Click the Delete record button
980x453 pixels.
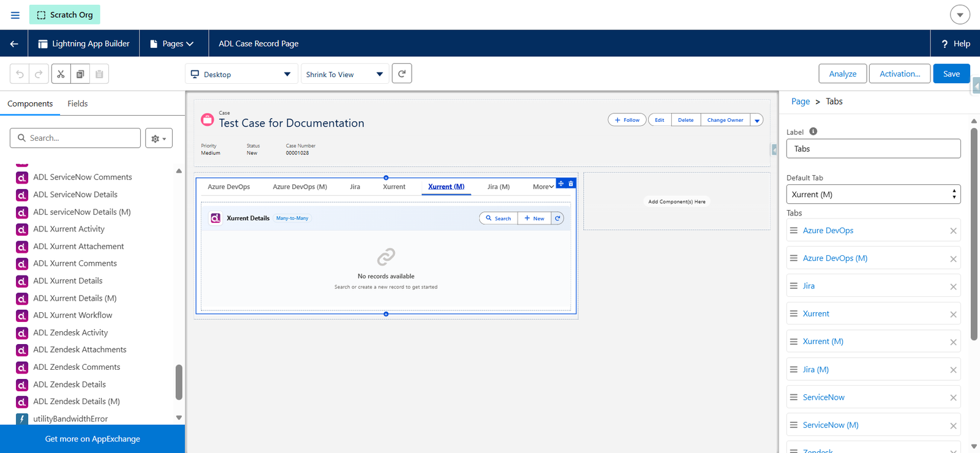pos(686,120)
